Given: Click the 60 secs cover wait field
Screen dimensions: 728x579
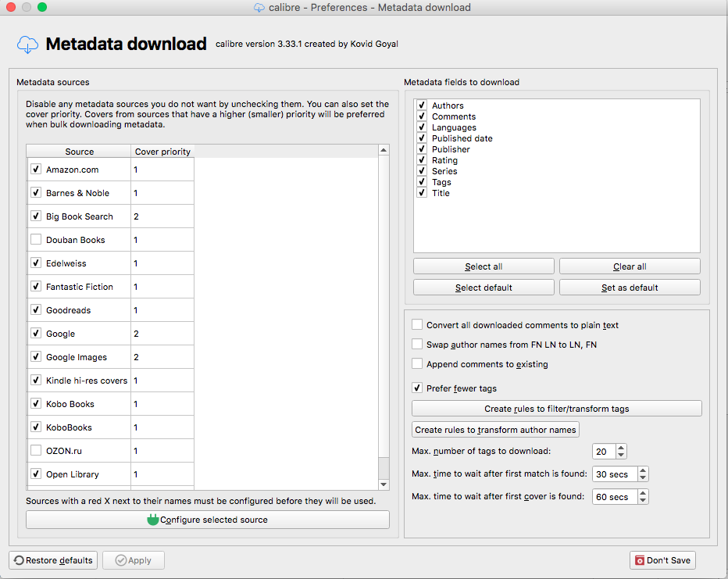Looking at the screenshot, I should 616,497.
